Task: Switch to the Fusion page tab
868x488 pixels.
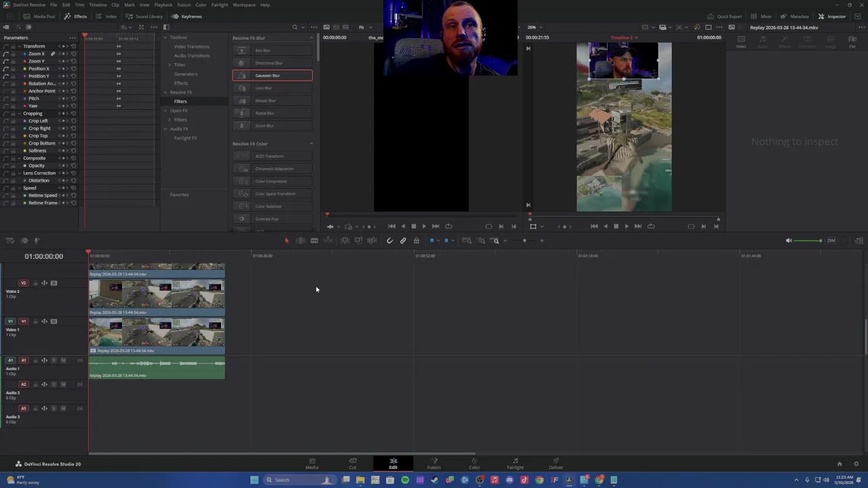Action: coord(434,464)
